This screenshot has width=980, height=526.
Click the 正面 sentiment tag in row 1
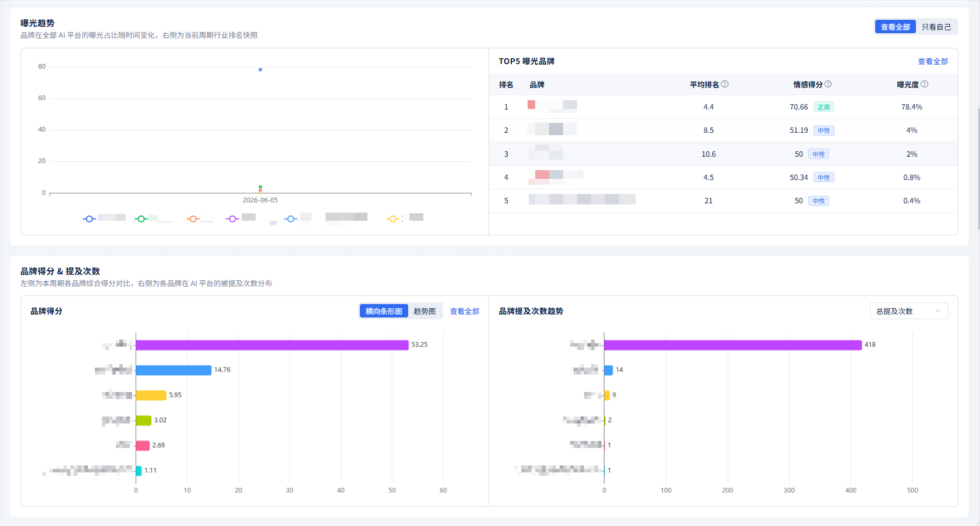coord(823,107)
